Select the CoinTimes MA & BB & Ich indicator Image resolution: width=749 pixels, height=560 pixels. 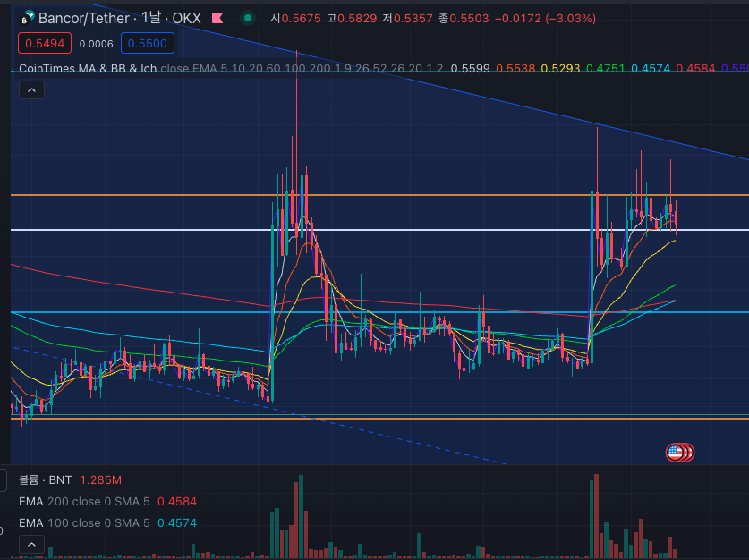[88, 68]
